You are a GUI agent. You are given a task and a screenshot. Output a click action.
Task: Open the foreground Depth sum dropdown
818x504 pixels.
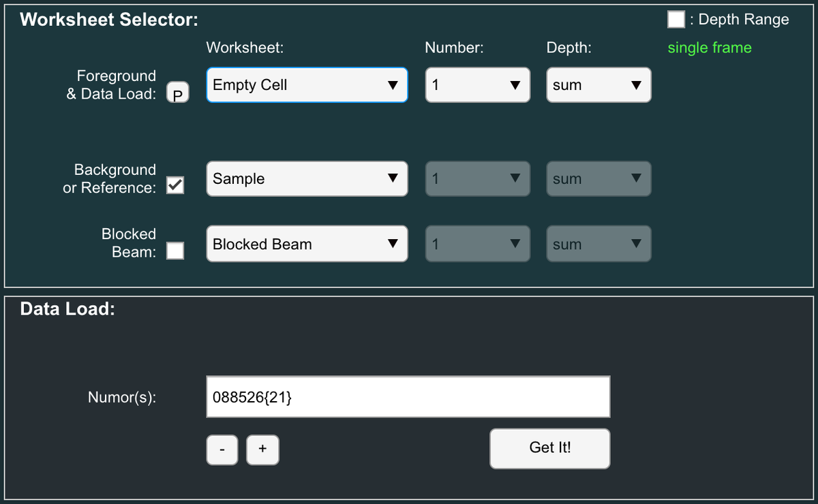point(598,85)
